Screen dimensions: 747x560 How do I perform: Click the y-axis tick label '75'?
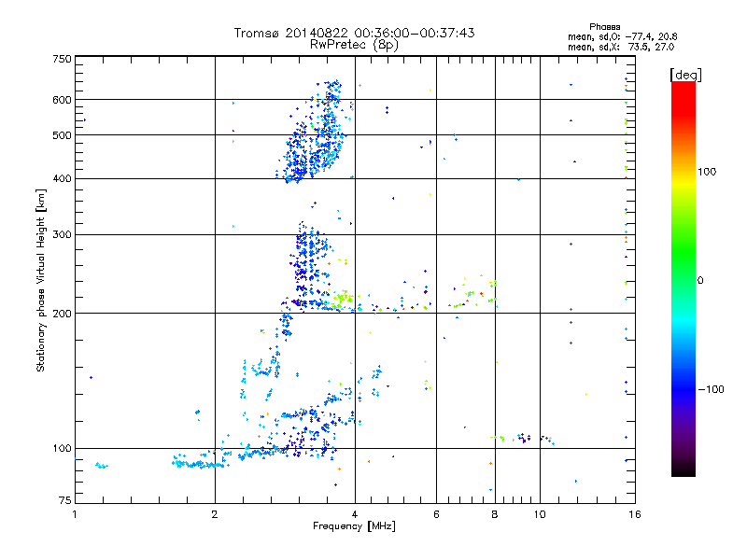tap(65, 500)
